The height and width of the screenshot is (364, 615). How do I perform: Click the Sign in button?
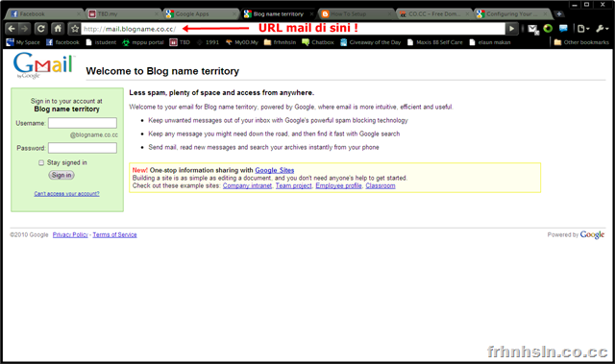click(x=61, y=175)
